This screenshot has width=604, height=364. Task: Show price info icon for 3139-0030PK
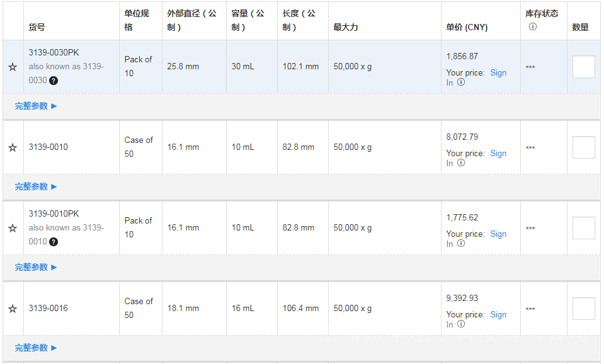pos(461,82)
